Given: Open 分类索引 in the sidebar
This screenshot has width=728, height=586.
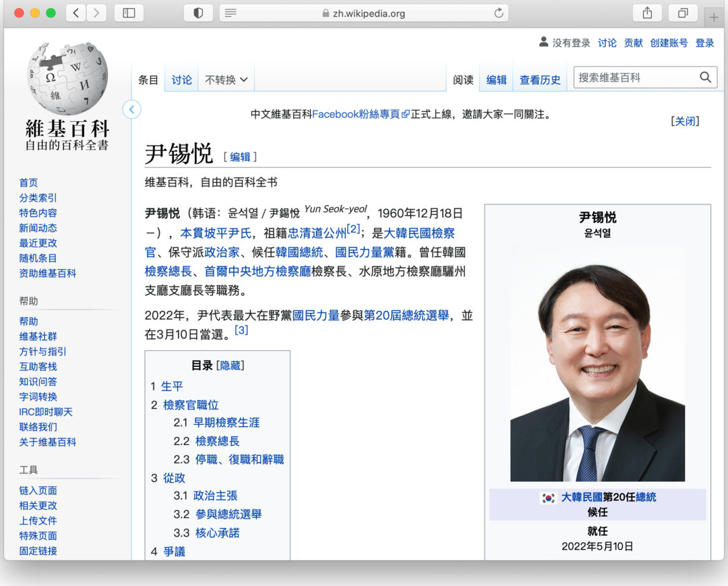Looking at the screenshot, I should point(38,198).
